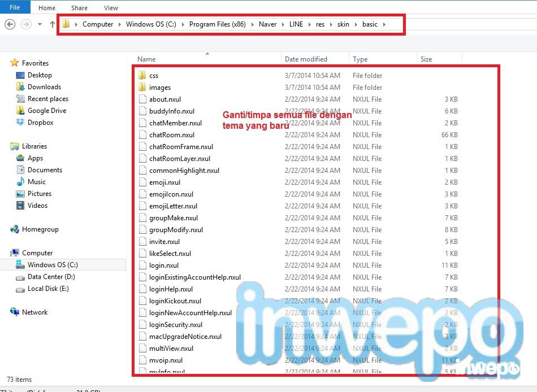Select Windows OS (C:) in navigation pane
Viewport: 537px width, 392px height.
click(x=53, y=265)
